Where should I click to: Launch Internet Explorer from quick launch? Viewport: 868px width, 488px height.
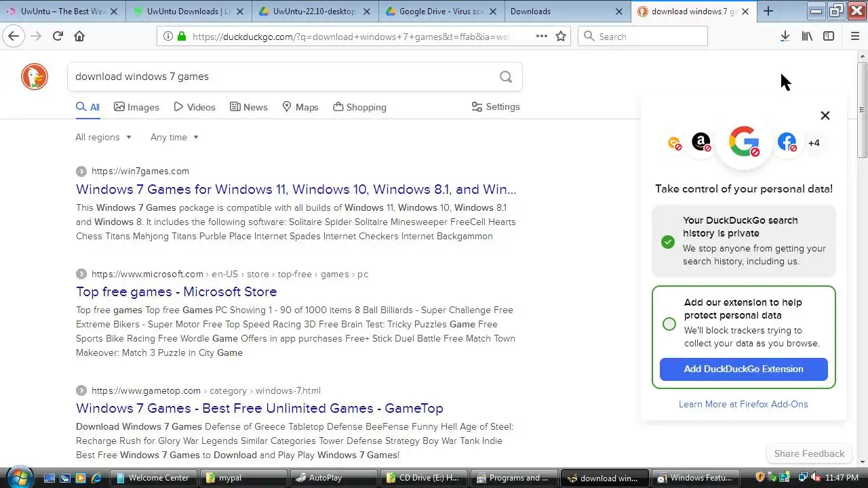coord(96,478)
